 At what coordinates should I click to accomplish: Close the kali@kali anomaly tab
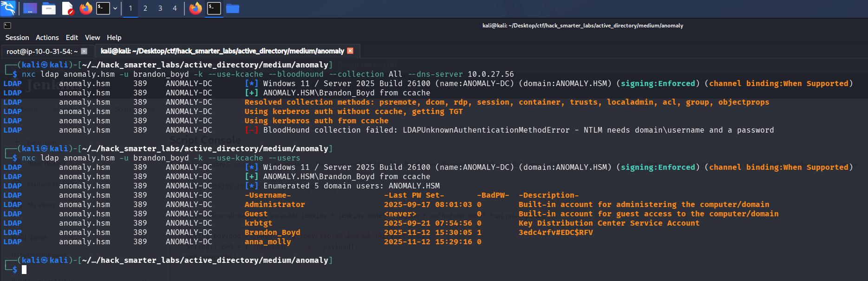(x=350, y=51)
